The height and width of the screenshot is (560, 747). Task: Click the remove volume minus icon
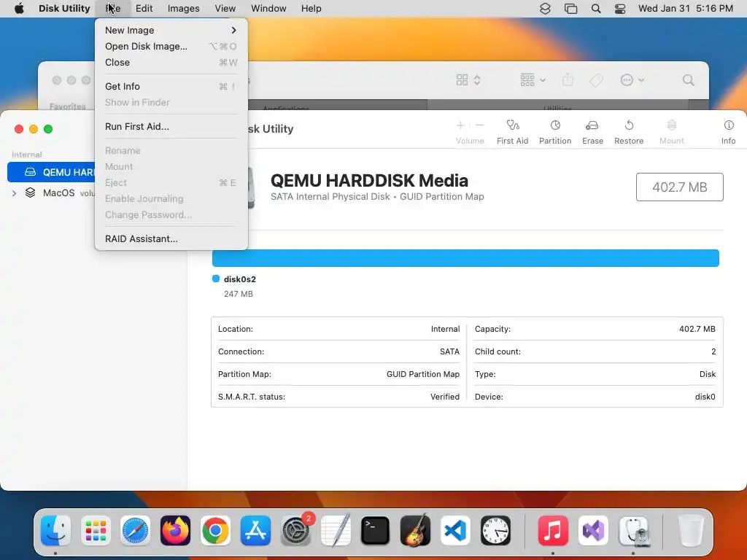click(480, 125)
